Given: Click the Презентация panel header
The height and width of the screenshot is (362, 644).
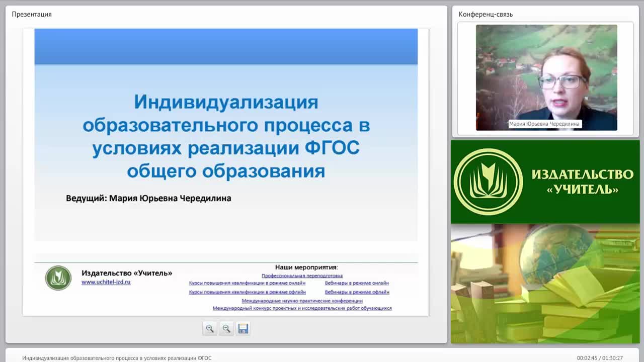Looking at the screenshot, I should click(x=32, y=14).
